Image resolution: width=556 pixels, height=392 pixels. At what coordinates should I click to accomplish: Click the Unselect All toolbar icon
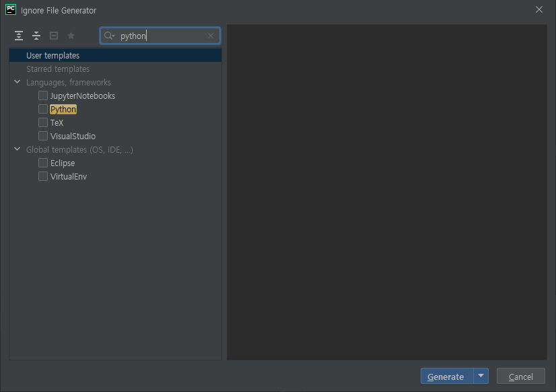click(54, 36)
